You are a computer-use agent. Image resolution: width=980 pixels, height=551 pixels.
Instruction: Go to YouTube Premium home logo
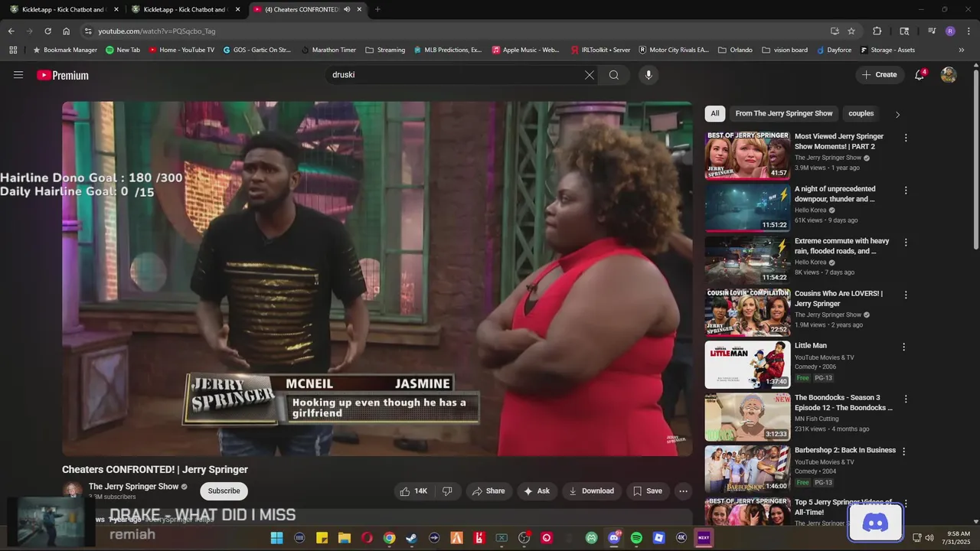pyautogui.click(x=63, y=75)
